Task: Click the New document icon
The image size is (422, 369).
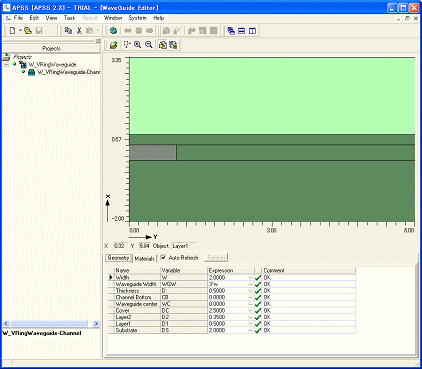Action: pyautogui.click(x=12, y=31)
